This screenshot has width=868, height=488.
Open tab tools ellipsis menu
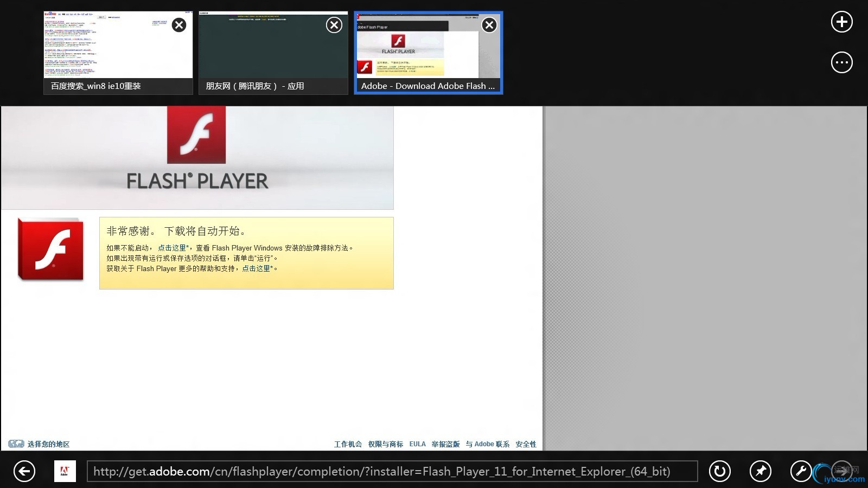coord(842,62)
